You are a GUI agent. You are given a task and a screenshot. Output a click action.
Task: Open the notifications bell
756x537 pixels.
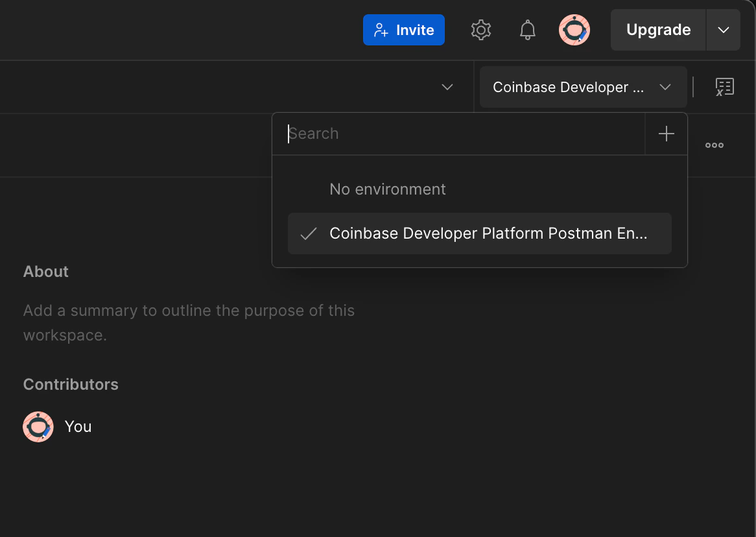[528, 30]
